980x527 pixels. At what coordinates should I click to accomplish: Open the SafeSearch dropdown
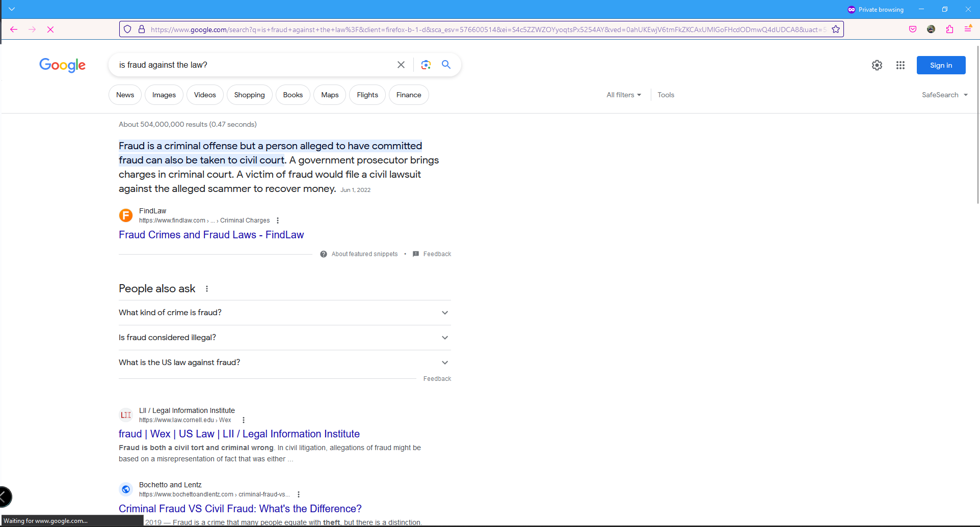pyautogui.click(x=944, y=95)
